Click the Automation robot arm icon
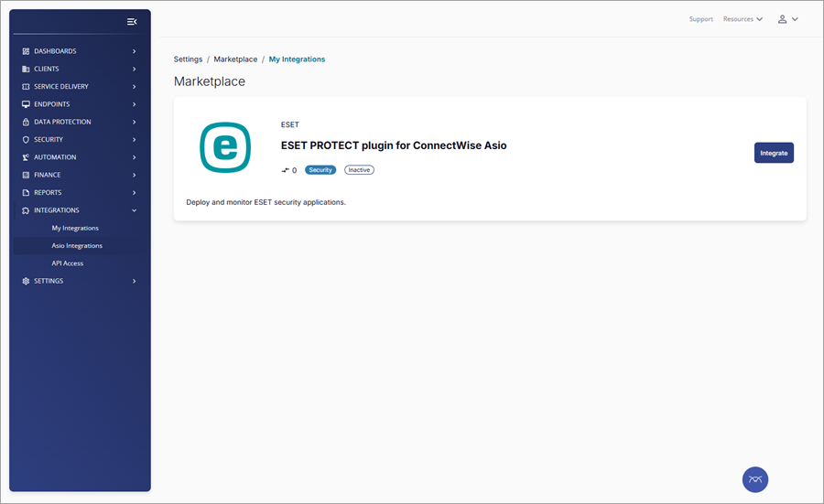 (x=26, y=157)
